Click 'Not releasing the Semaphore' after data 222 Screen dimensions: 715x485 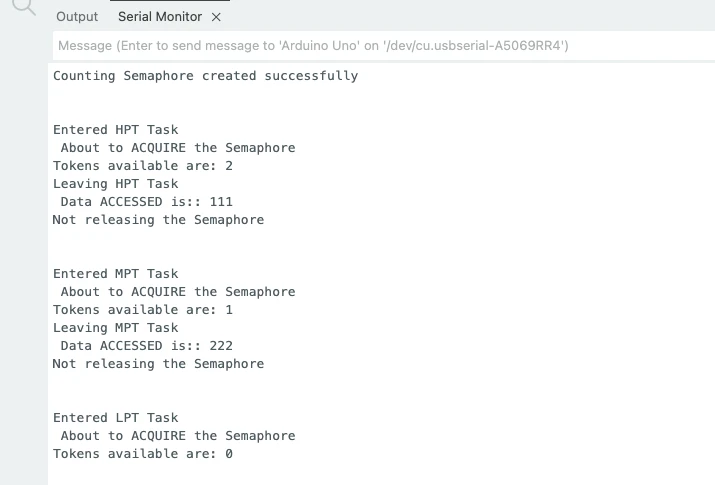158,364
